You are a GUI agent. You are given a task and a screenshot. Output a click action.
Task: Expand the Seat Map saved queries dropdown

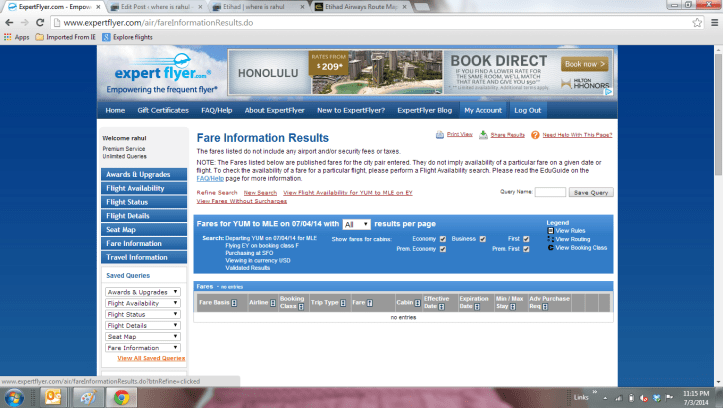click(x=142, y=336)
